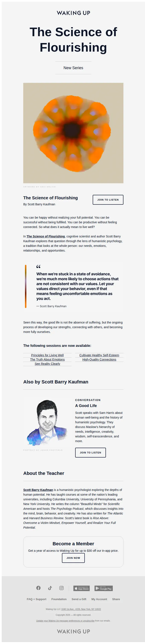Open the Cultivate Healthy Self-Esteem session
The image size is (145, 644).
[x=99, y=355]
